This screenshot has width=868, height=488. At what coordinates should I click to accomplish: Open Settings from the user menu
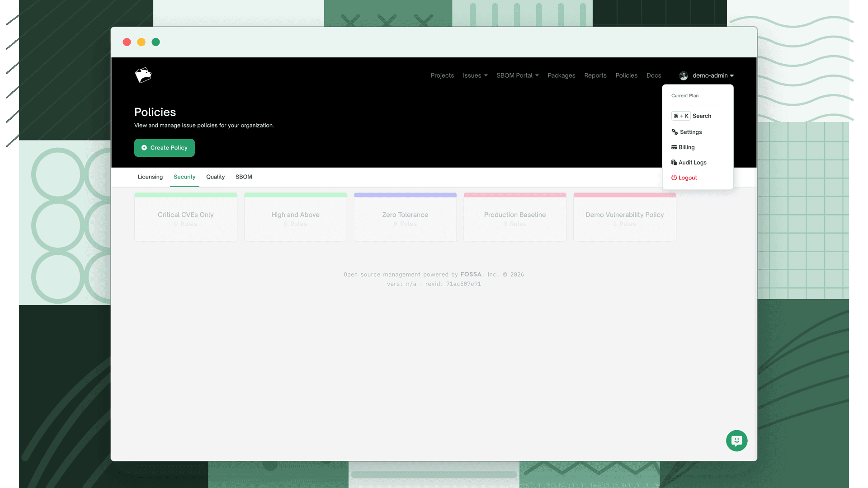(x=698, y=132)
